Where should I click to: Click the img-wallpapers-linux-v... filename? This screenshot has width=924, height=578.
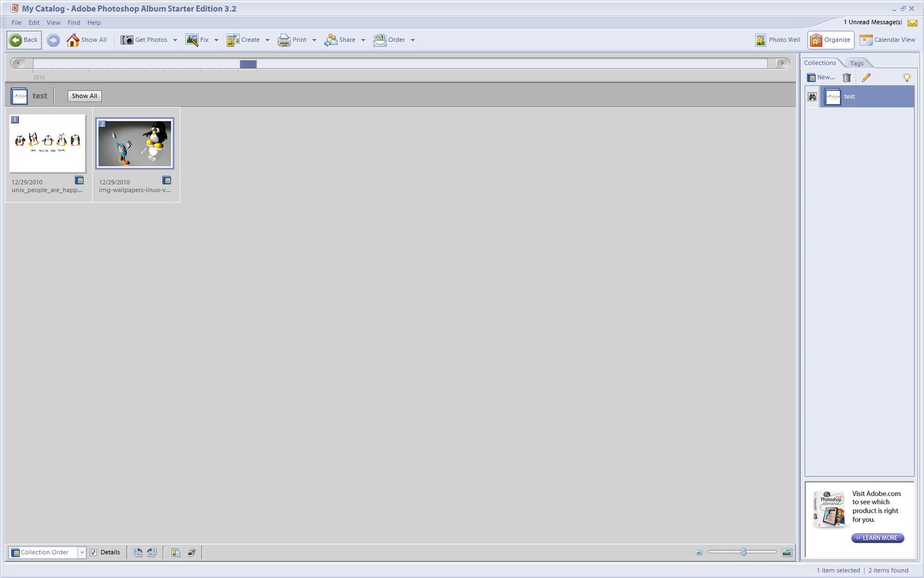(x=135, y=190)
